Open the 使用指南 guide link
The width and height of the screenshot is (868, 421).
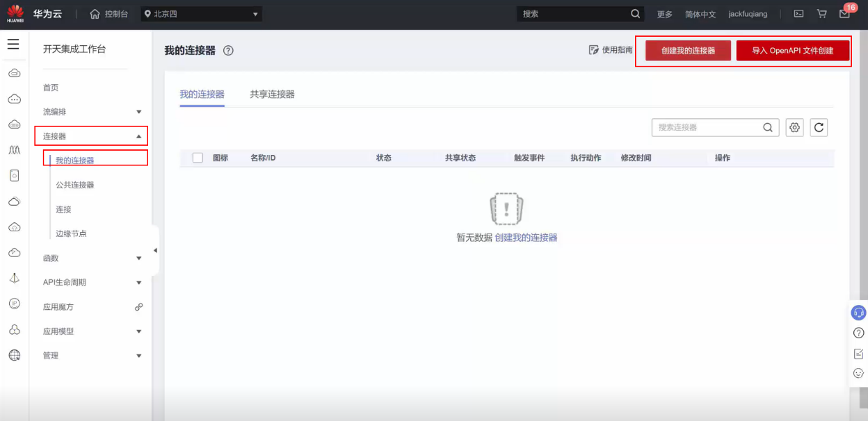[x=611, y=50]
